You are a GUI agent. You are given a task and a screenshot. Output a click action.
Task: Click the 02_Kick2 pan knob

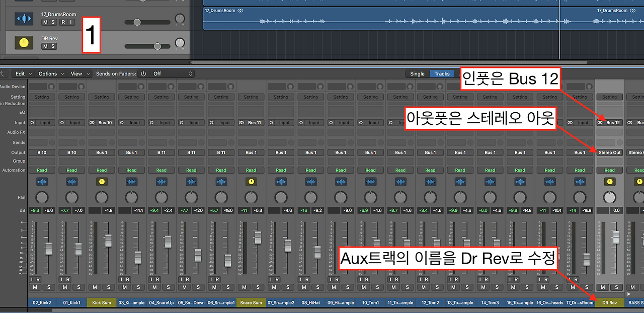(42, 197)
